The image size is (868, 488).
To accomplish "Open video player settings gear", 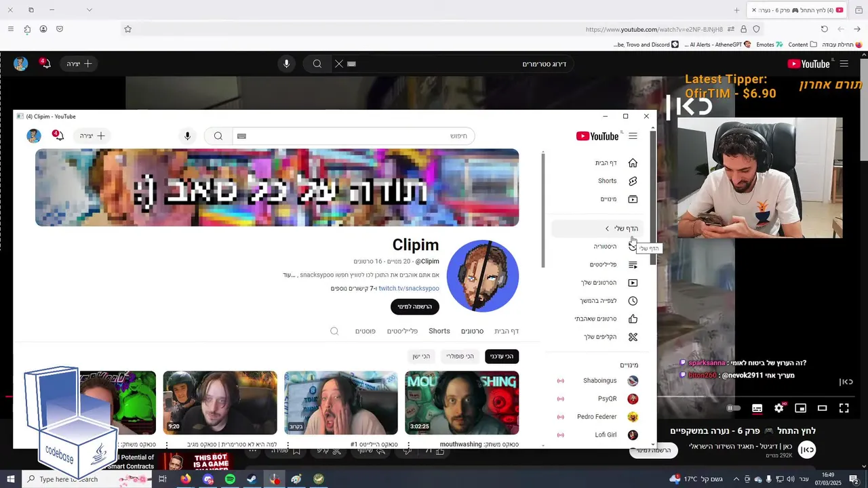I will tap(779, 408).
